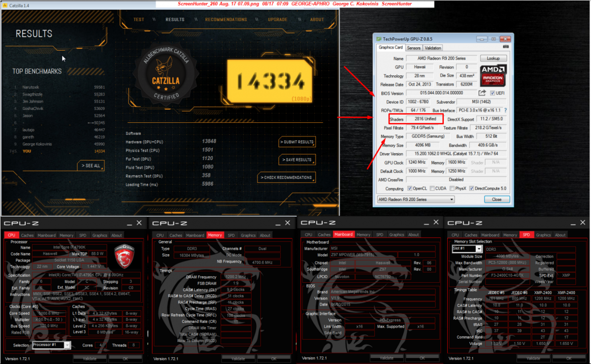Open the TEST tab in Catzilla
Image resolution: width=591 pixels, height=364 pixels.
(x=139, y=20)
